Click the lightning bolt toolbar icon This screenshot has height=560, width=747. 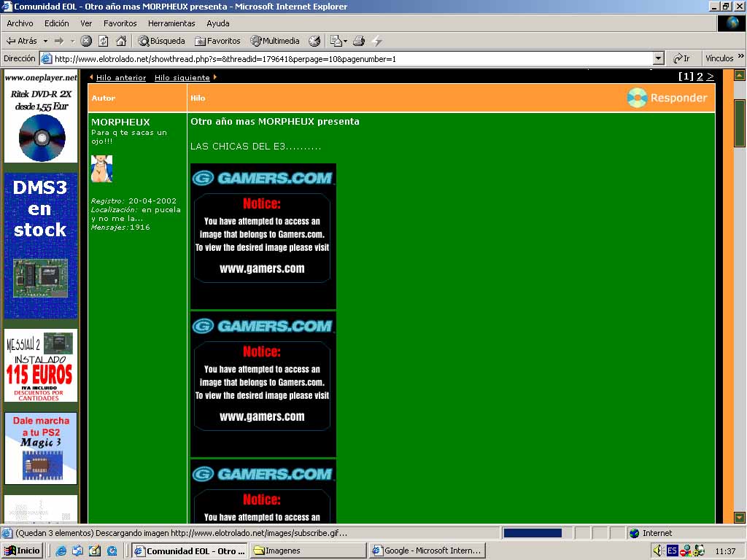pyautogui.click(x=377, y=41)
